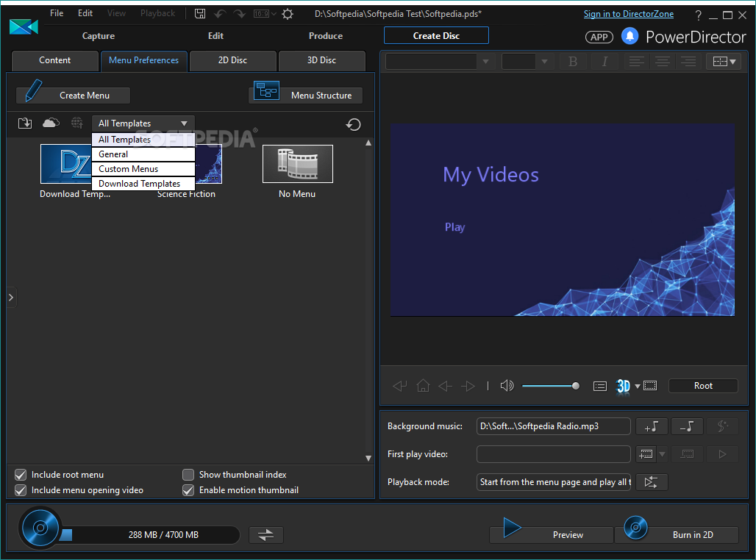
Task: Click the redo arrow icon
Action: coord(240,13)
